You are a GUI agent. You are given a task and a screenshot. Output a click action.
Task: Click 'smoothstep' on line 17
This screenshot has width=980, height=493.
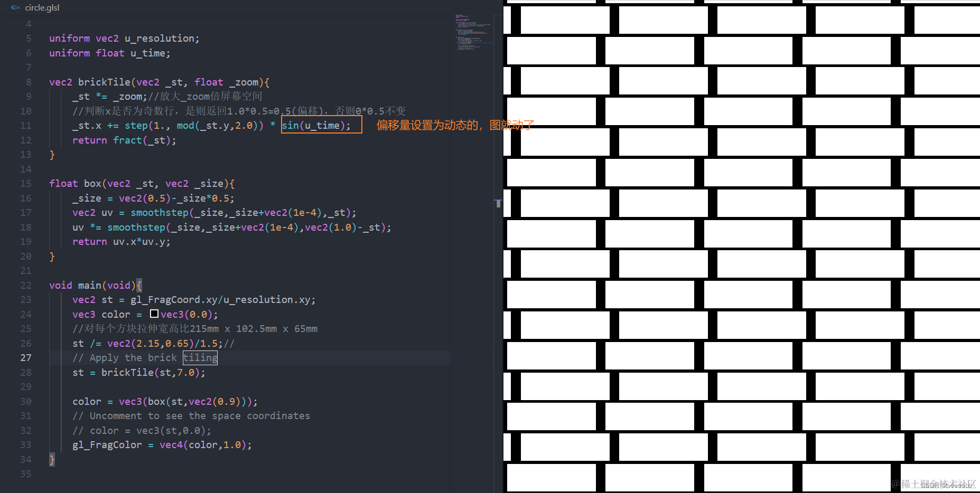pos(160,213)
